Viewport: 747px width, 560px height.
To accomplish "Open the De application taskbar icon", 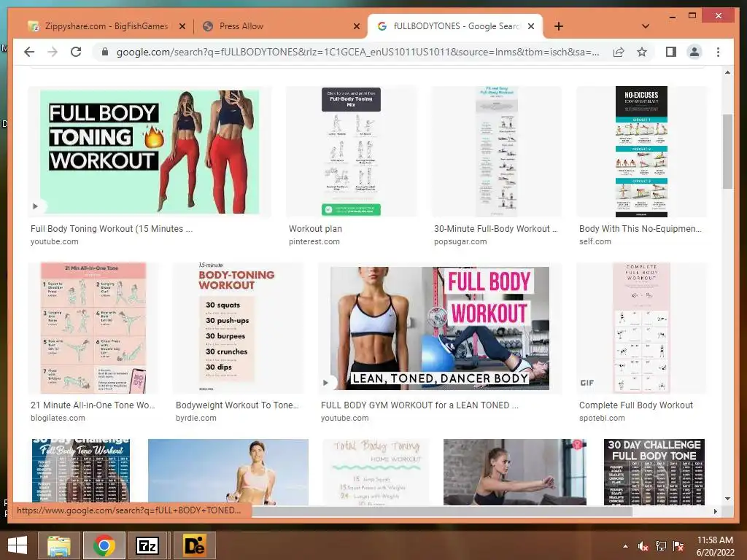I will click(194, 545).
